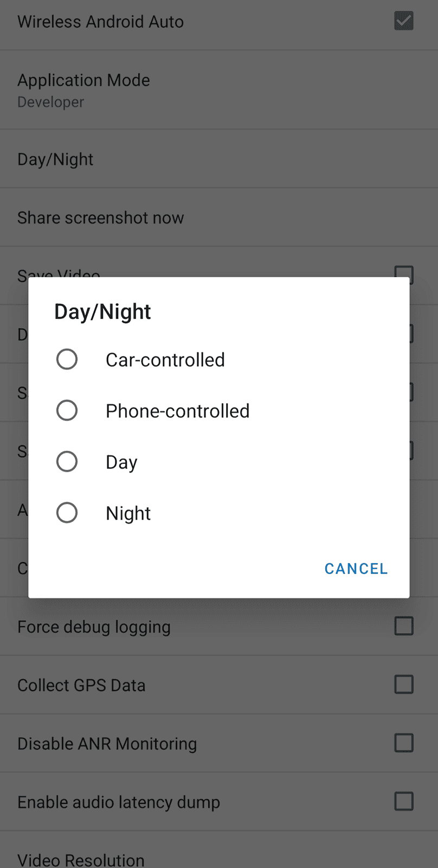Enable the Force debug logging checkbox
This screenshot has width=438, height=868.
(403, 627)
